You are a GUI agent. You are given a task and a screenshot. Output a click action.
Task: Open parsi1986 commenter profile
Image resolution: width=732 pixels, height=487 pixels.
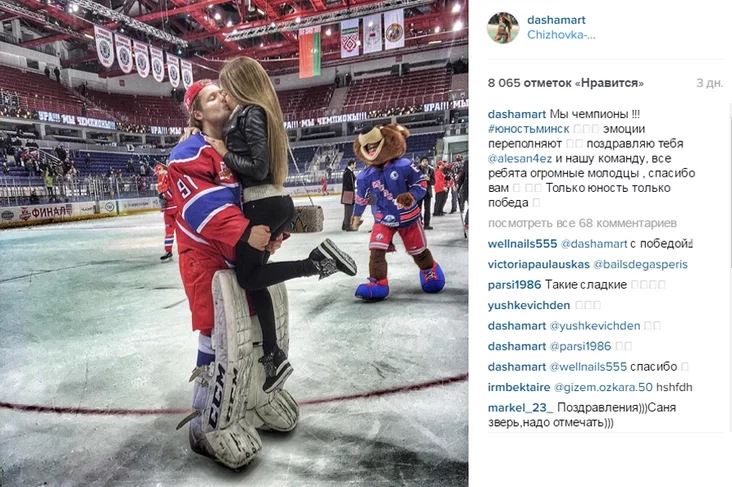click(x=514, y=285)
